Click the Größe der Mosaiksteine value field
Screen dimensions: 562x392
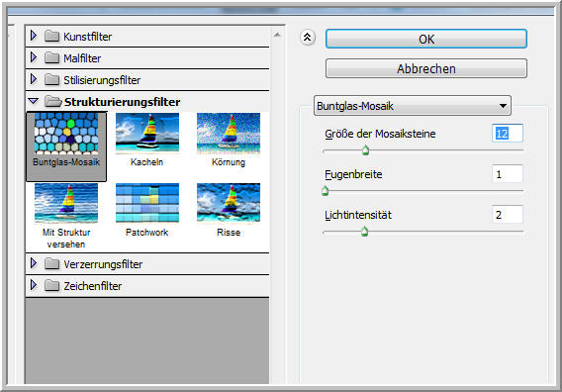click(508, 134)
